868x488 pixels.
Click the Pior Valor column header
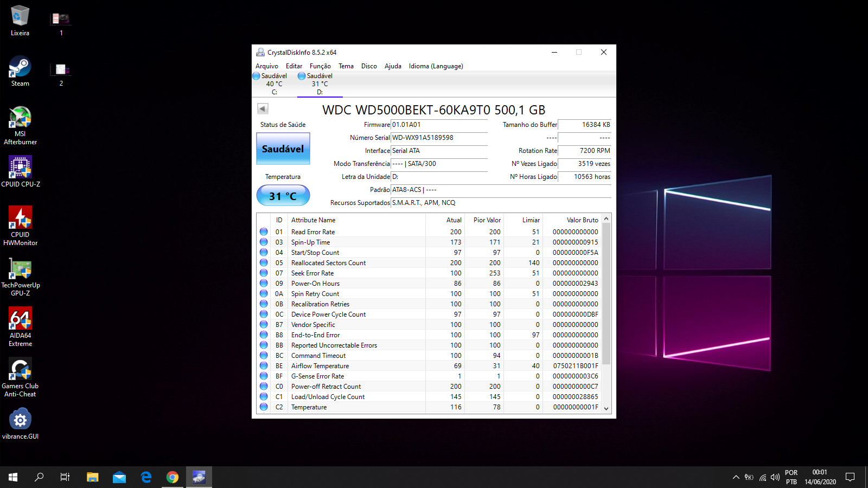[484, 220]
